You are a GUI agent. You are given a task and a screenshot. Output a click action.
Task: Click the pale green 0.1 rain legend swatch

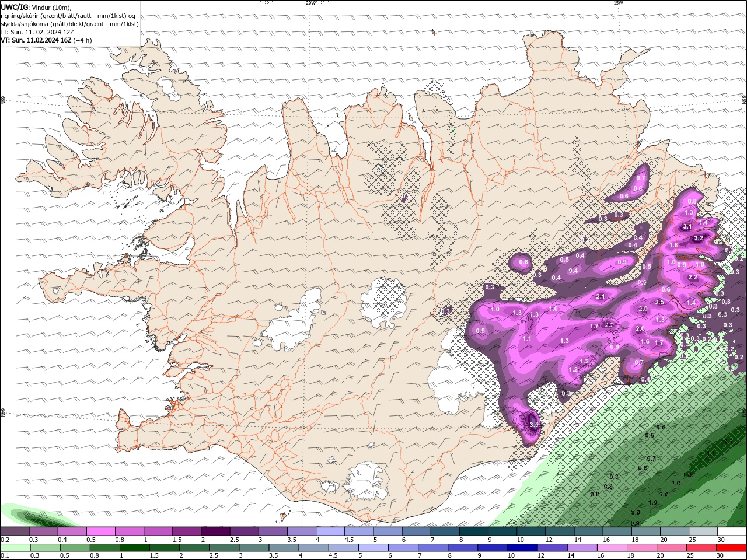pos(15,547)
